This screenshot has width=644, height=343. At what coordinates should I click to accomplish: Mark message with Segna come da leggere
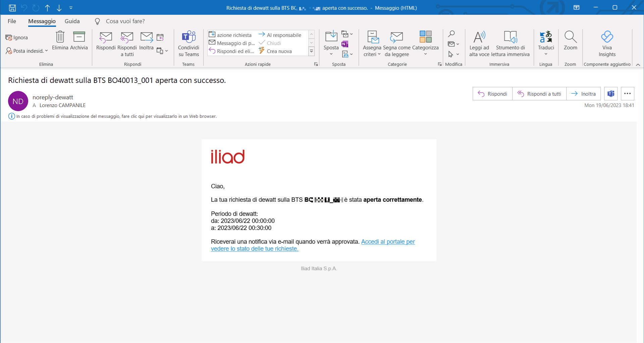(397, 44)
